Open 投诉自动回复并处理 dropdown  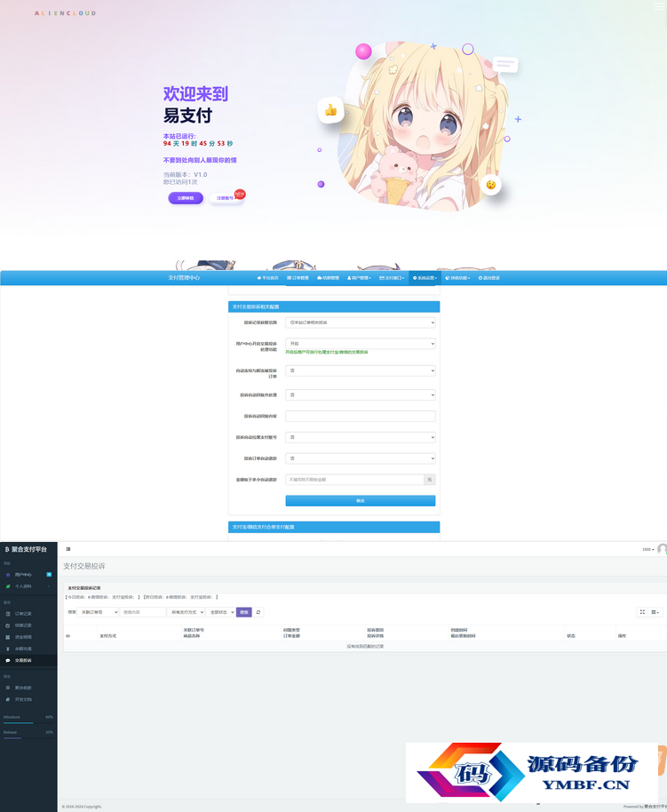[x=361, y=395]
